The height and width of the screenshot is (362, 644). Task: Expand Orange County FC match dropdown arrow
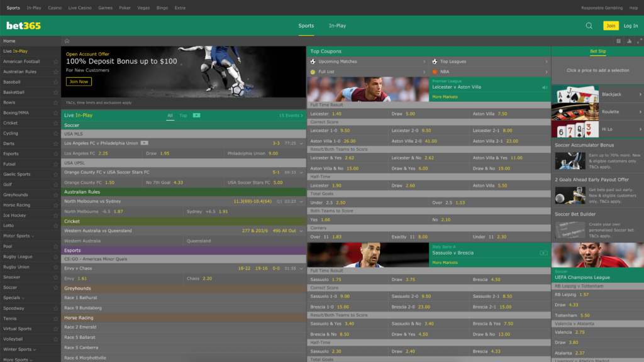click(301, 172)
